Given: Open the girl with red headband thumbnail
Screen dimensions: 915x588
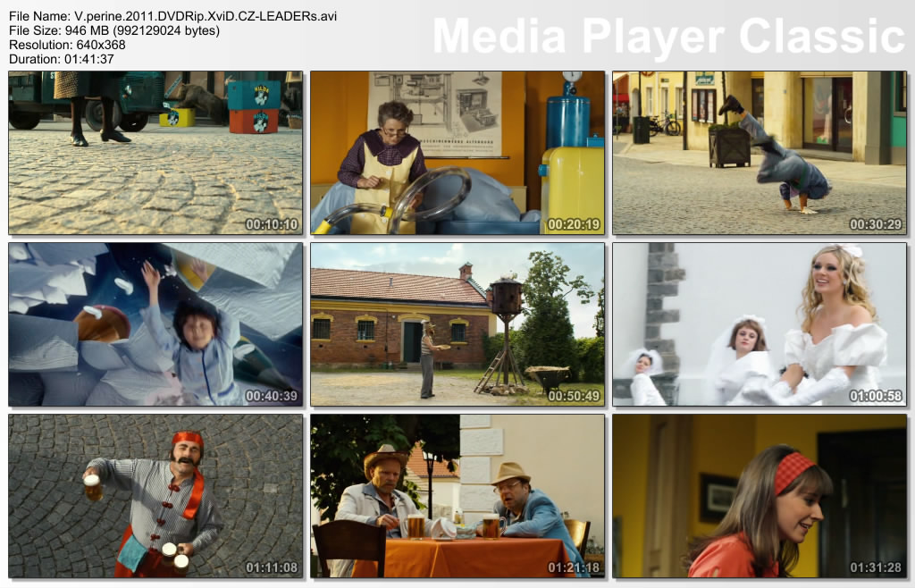Looking at the screenshot, I should click(x=759, y=495).
